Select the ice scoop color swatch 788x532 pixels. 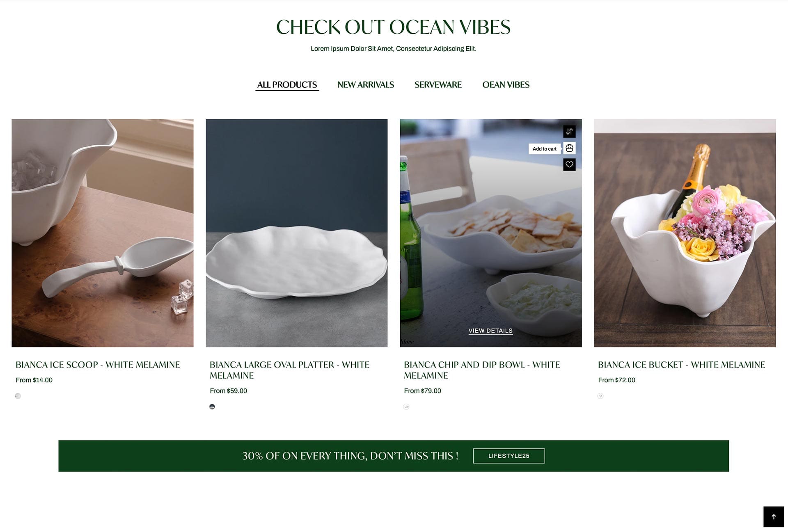click(x=18, y=396)
